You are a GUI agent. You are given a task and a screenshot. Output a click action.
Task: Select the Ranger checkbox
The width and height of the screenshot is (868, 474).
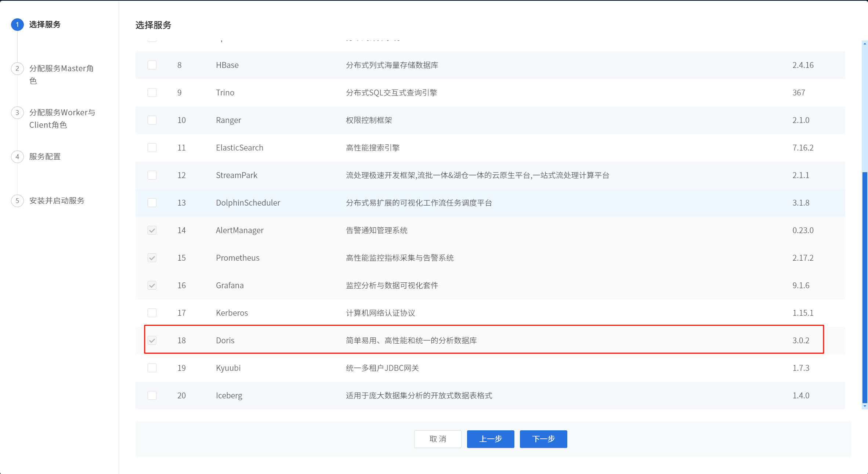point(152,120)
